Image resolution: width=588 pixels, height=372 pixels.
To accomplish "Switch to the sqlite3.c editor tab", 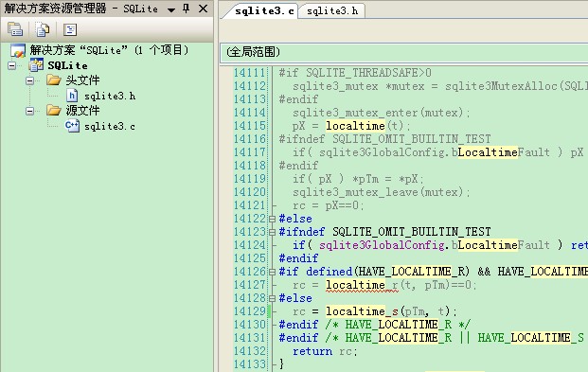I will [x=264, y=10].
